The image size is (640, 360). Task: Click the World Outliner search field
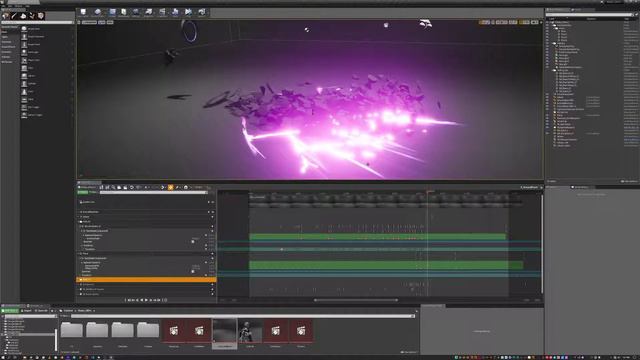(x=589, y=15)
